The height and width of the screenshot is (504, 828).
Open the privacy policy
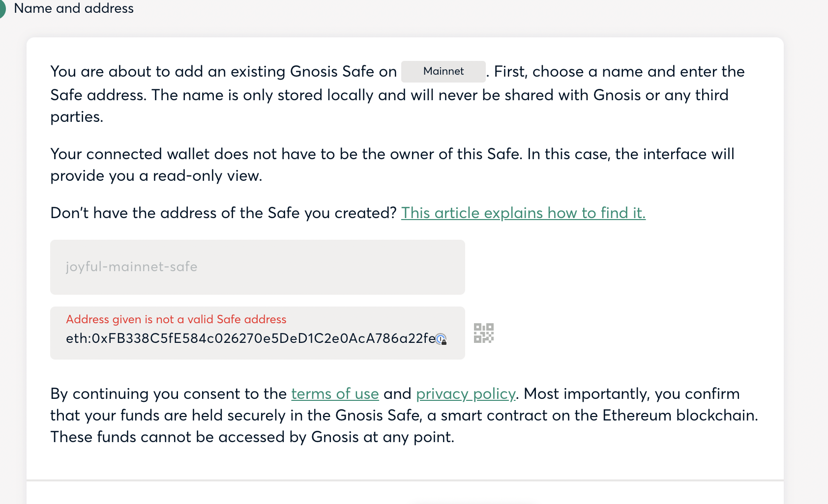(465, 394)
